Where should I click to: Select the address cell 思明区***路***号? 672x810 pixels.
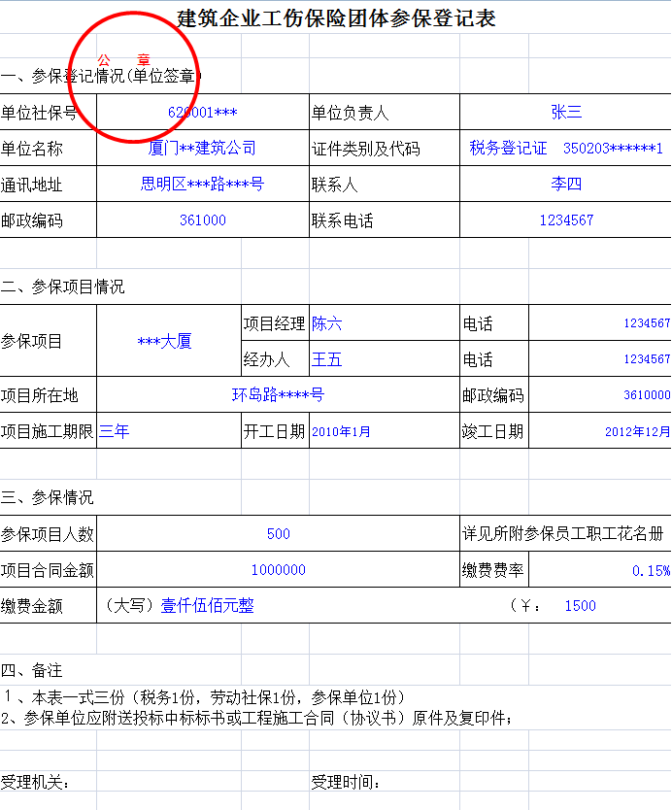[x=203, y=184]
